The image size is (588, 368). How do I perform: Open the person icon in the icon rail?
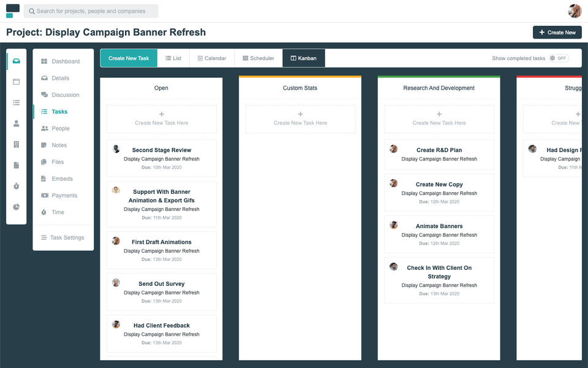pyautogui.click(x=16, y=123)
